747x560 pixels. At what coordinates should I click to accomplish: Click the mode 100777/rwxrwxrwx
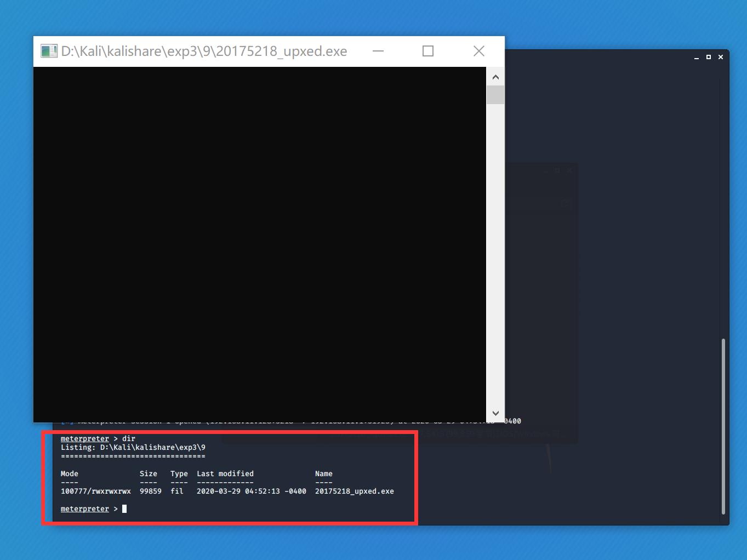tap(96, 492)
